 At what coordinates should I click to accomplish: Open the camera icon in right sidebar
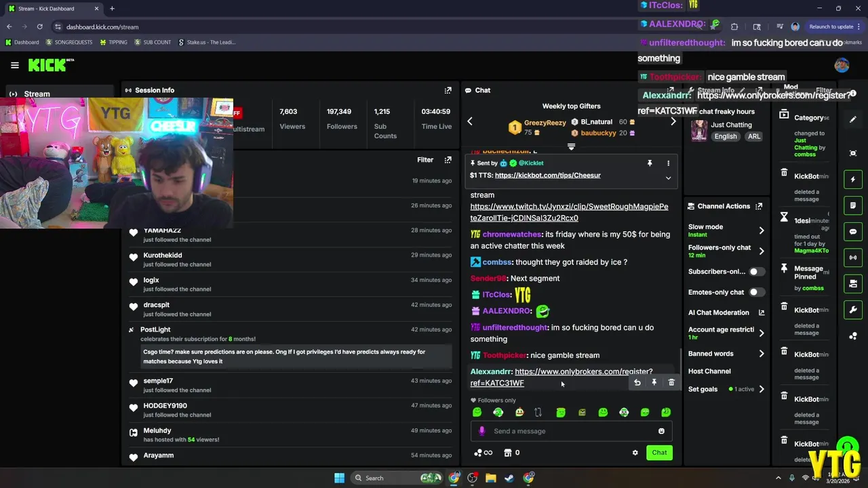click(x=853, y=283)
